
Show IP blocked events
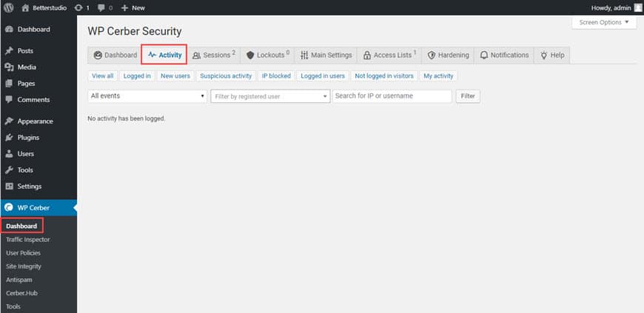[276, 76]
